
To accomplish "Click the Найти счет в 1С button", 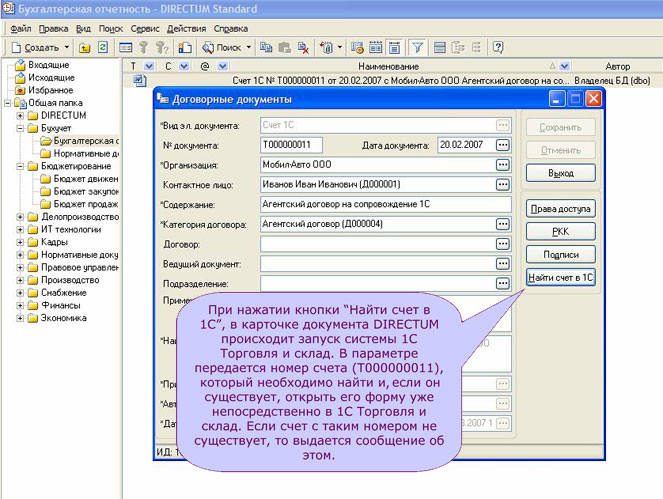I will (561, 277).
